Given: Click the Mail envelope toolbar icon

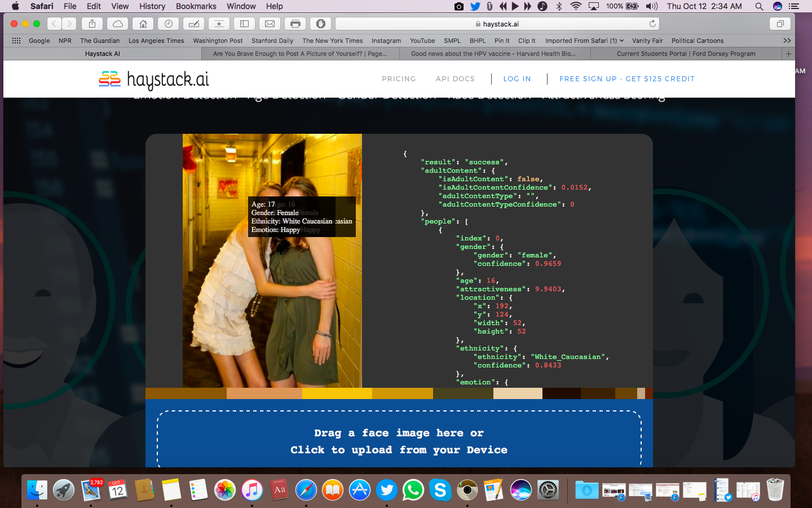Looking at the screenshot, I should [x=270, y=24].
